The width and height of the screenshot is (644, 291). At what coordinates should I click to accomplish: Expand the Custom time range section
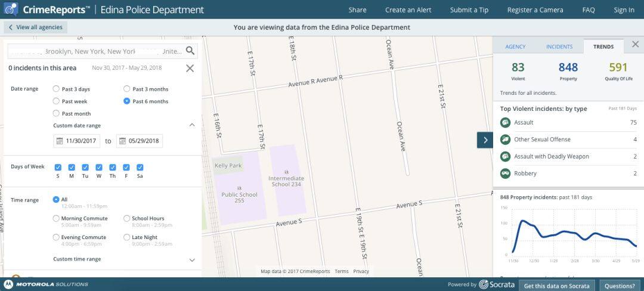192,260
